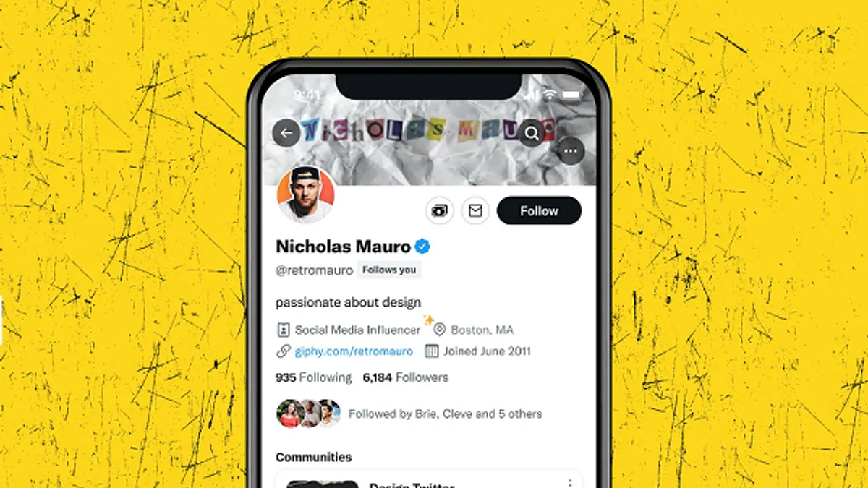Open giphy.com/retromauro link
868x488 pixels.
click(354, 351)
